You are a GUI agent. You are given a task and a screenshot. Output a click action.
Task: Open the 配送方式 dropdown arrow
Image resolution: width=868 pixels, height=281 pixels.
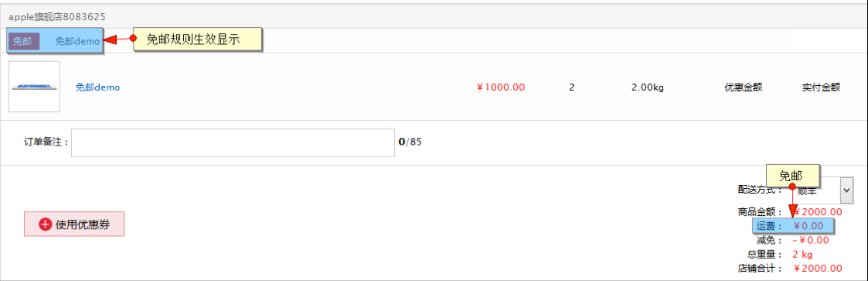[x=846, y=190]
